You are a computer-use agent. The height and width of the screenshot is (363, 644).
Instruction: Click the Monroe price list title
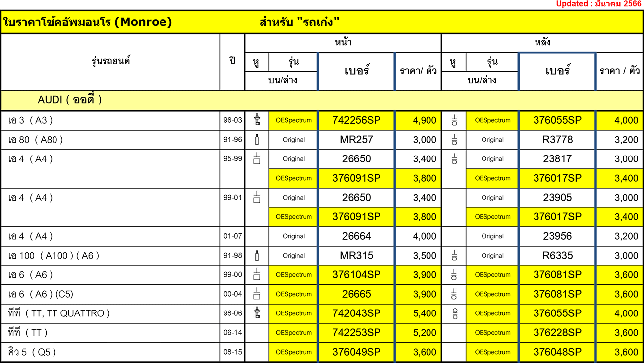pyautogui.click(x=88, y=22)
